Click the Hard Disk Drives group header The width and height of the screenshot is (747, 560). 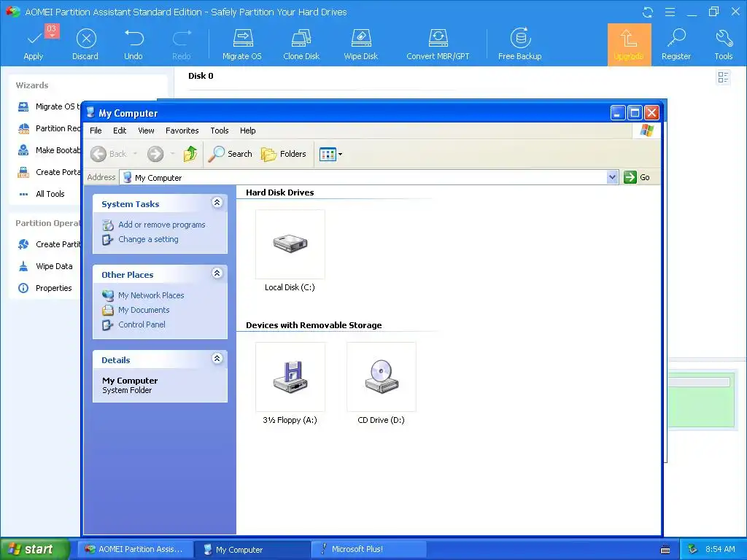(x=279, y=192)
